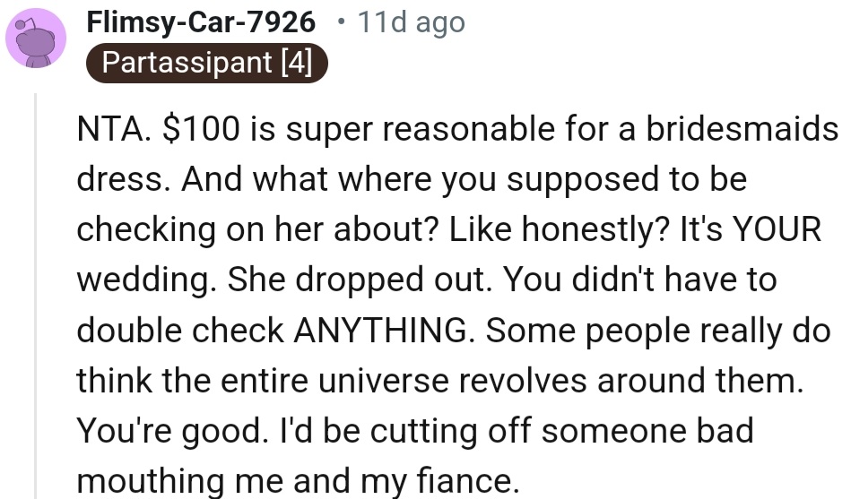Click the $100 amount in the comment
Viewport: 868px width, 499px height.
(202, 129)
